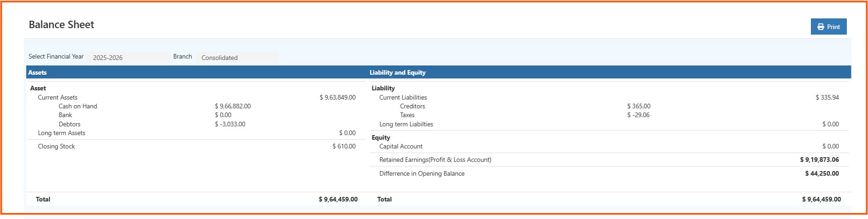Open the Cash on Hand ledger entry
Screen dimensions: 868x219
[78, 106]
